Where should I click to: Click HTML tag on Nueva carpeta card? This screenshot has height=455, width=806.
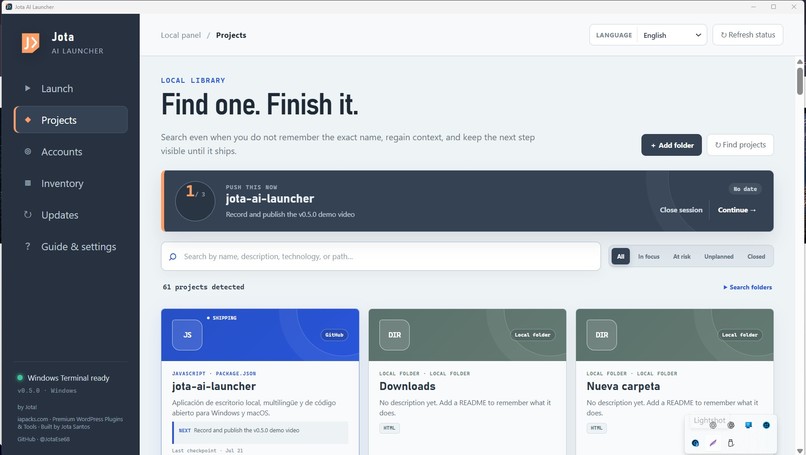pyautogui.click(x=596, y=428)
